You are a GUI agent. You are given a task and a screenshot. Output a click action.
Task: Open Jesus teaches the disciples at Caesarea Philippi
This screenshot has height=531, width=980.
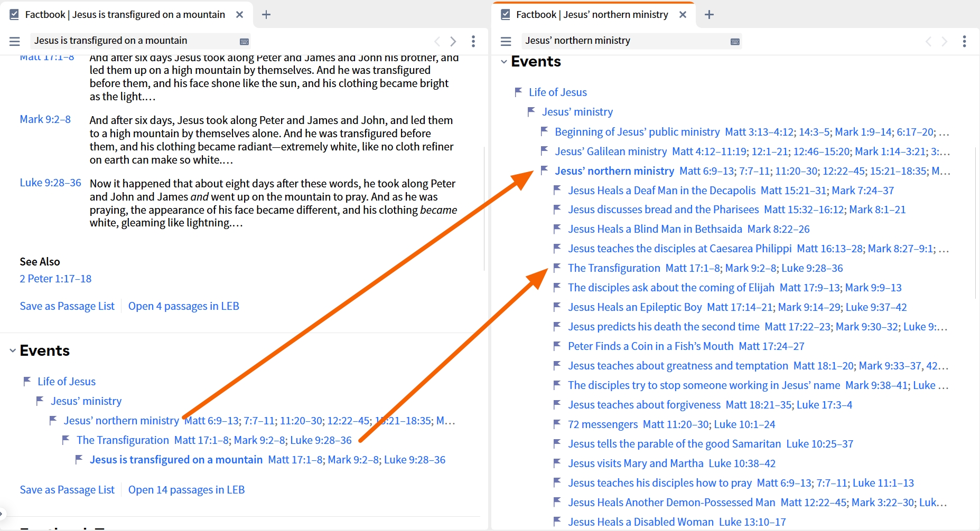click(x=680, y=249)
